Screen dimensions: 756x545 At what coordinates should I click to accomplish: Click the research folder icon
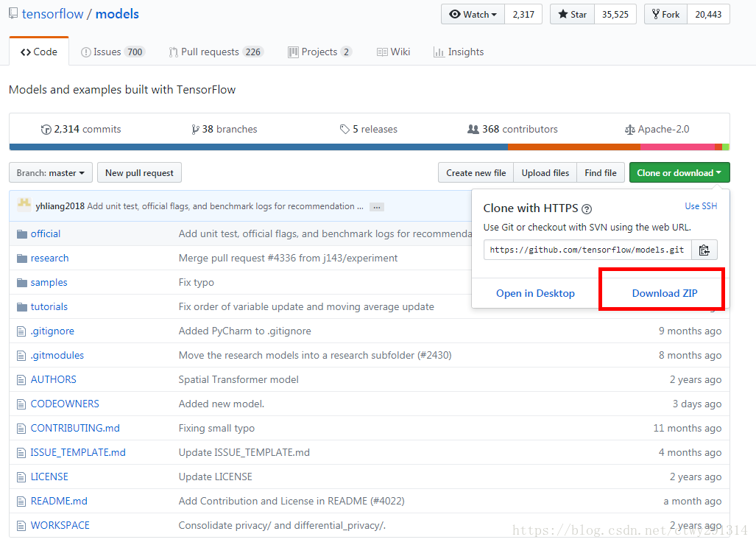click(21, 259)
